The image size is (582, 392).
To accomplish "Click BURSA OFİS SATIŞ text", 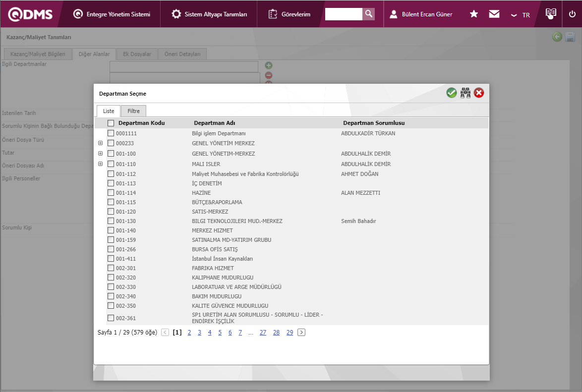I will (215, 249).
